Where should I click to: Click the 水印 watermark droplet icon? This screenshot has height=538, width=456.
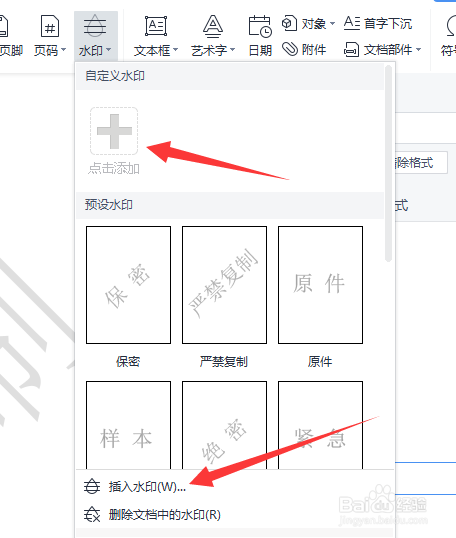(95, 26)
